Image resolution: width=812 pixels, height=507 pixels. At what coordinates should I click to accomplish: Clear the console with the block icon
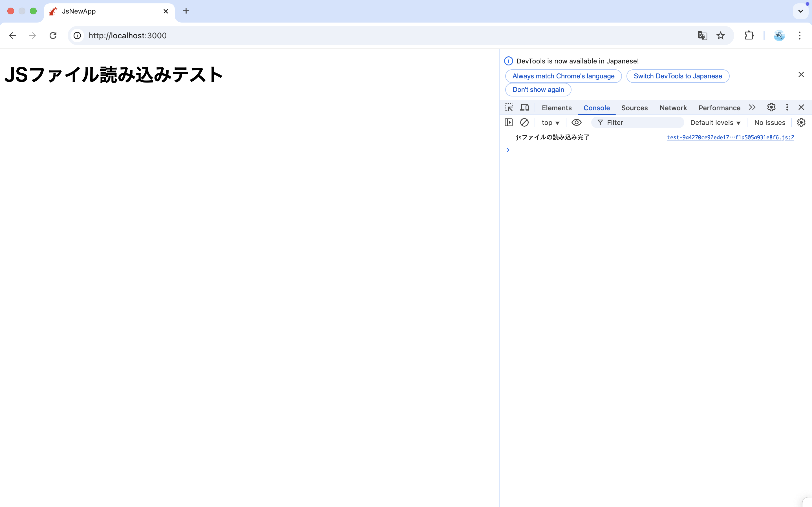click(524, 122)
